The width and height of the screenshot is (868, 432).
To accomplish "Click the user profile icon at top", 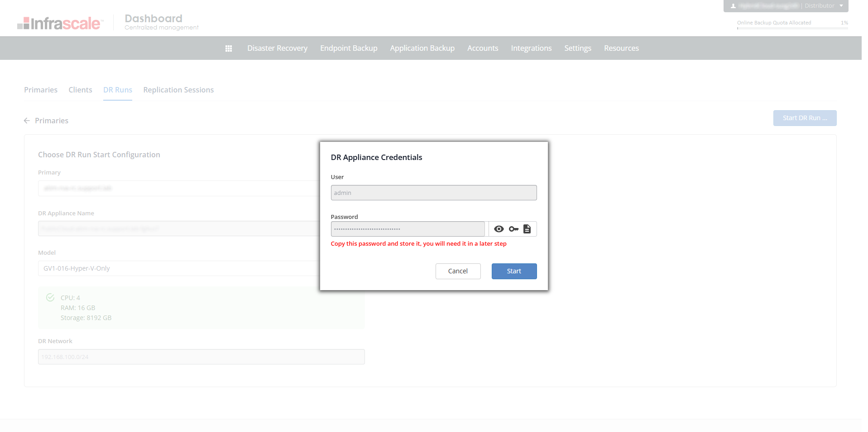I will click(x=733, y=6).
